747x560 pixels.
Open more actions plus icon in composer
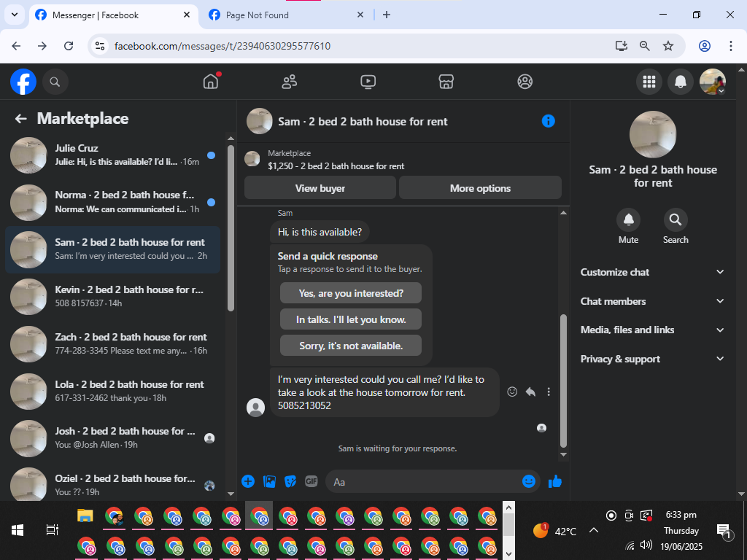coord(248,481)
